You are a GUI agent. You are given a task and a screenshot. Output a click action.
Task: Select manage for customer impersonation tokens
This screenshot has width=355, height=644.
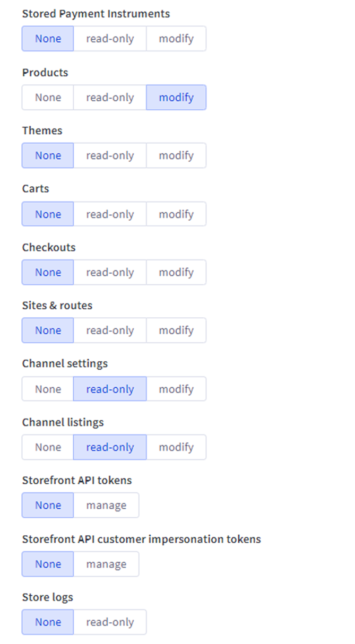pos(106,564)
